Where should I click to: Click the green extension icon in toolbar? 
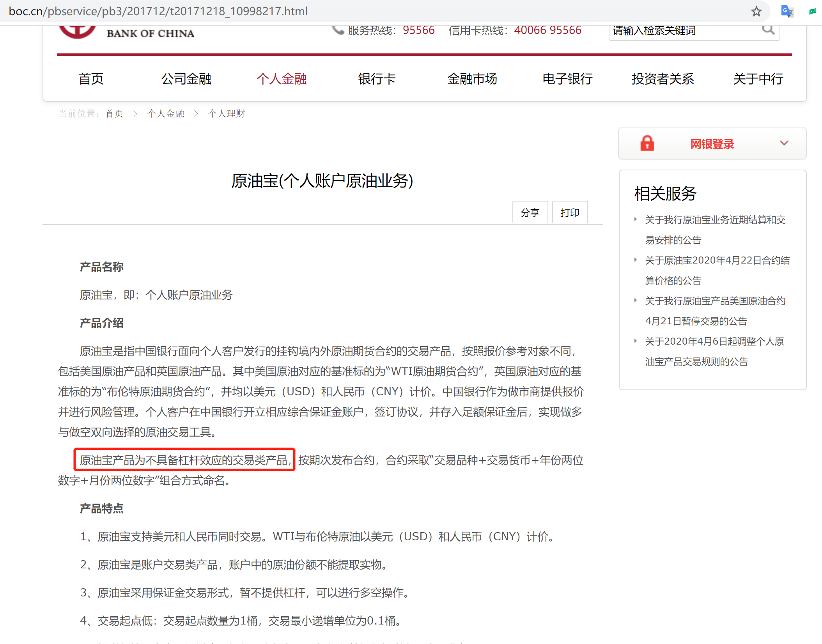click(x=812, y=11)
